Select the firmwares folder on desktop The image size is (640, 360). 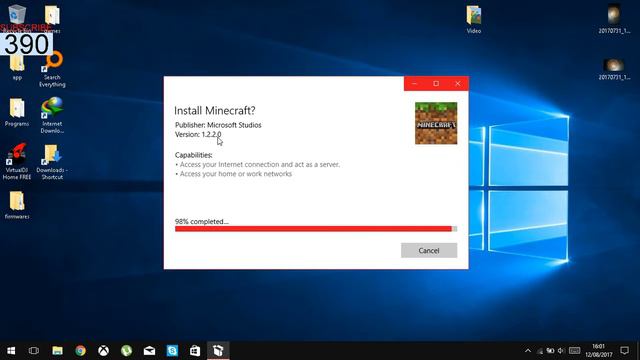pyautogui.click(x=17, y=205)
